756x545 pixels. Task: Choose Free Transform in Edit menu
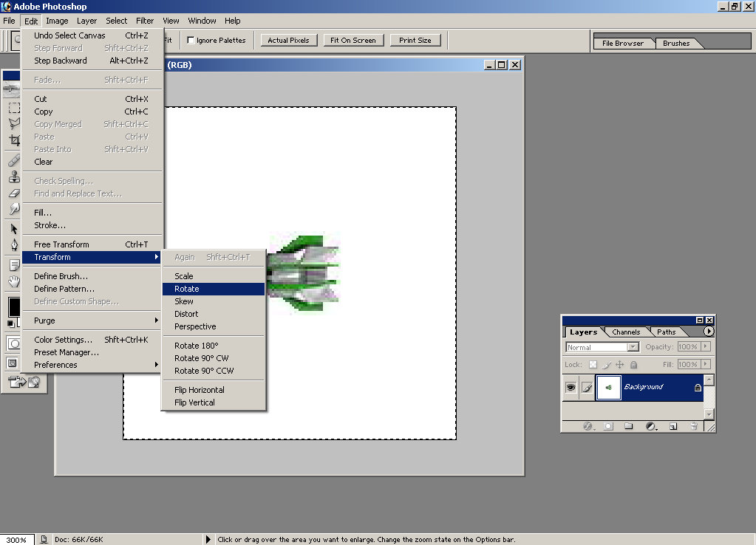click(92, 244)
